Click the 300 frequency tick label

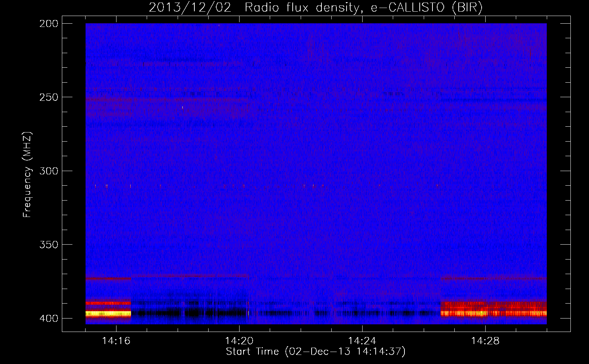click(x=49, y=171)
